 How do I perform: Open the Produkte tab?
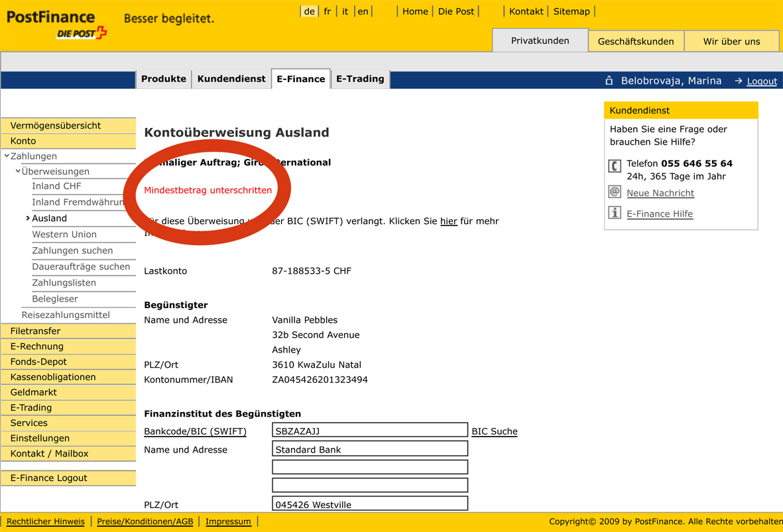[x=163, y=79]
